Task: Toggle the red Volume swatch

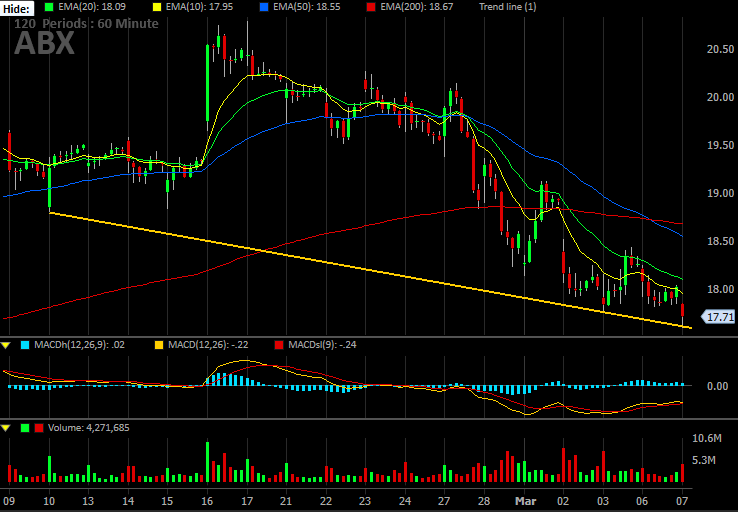Action: [x=39, y=428]
